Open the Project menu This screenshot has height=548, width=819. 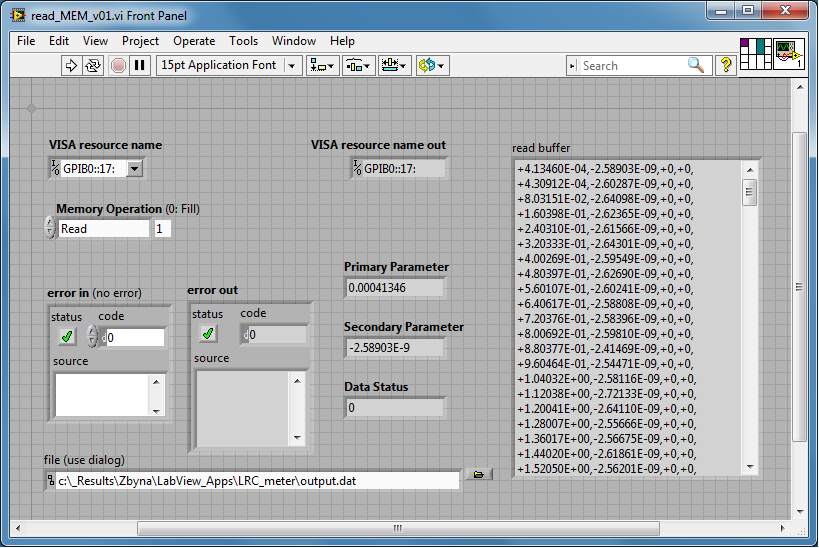(140, 41)
